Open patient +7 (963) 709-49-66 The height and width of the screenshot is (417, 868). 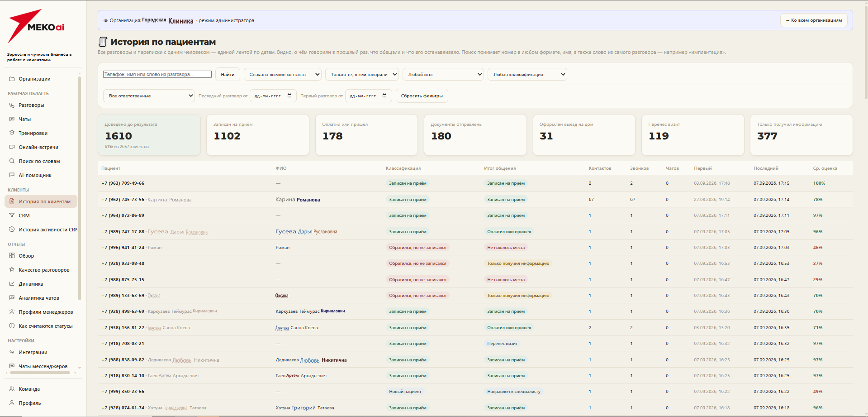[x=123, y=183]
